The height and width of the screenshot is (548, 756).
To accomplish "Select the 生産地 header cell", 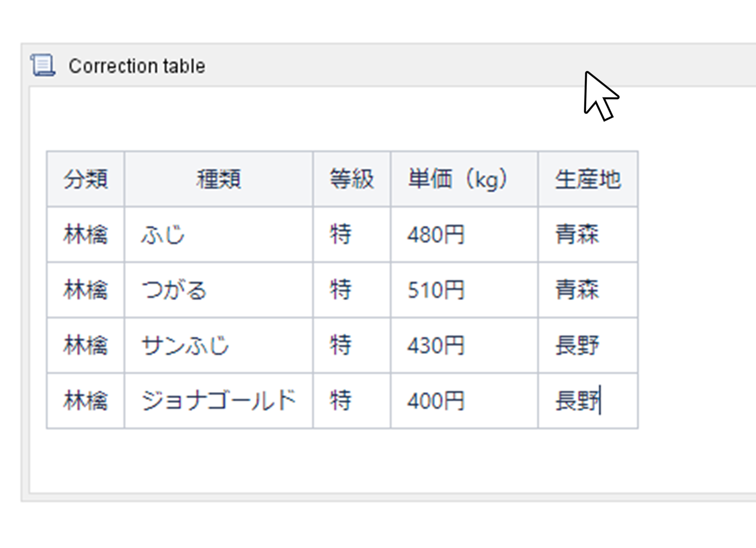I will (x=588, y=179).
